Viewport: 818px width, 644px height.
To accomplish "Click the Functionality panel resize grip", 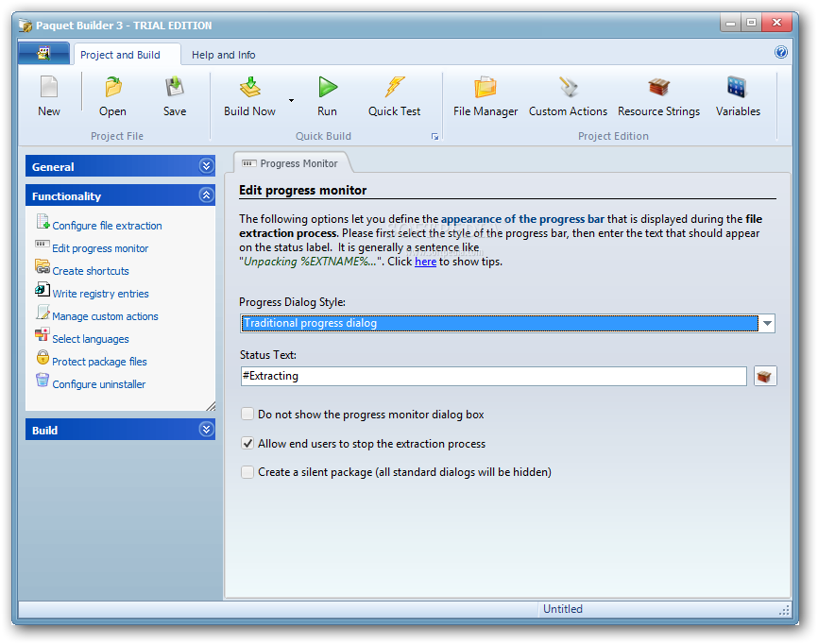I will (x=211, y=406).
